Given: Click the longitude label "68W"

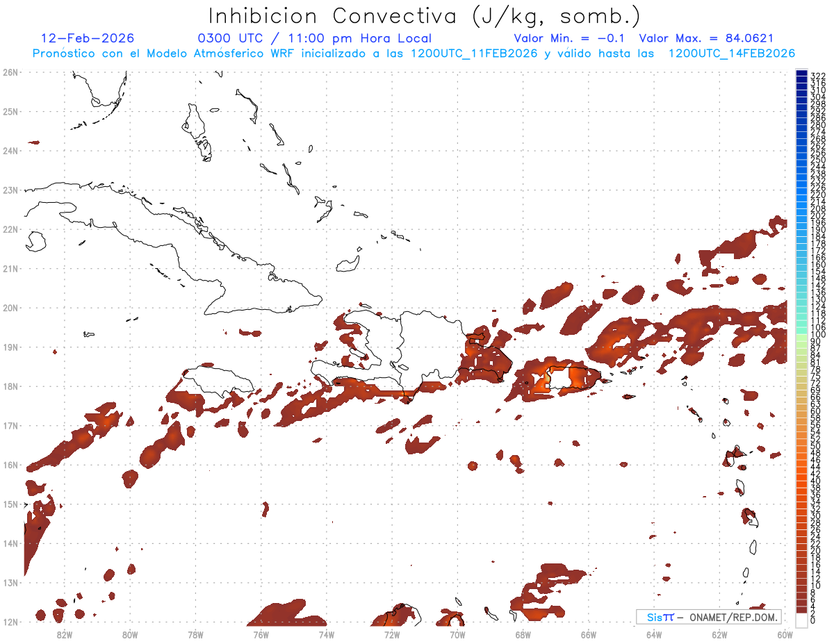Looking at the screenshot, I should (523, 634).
